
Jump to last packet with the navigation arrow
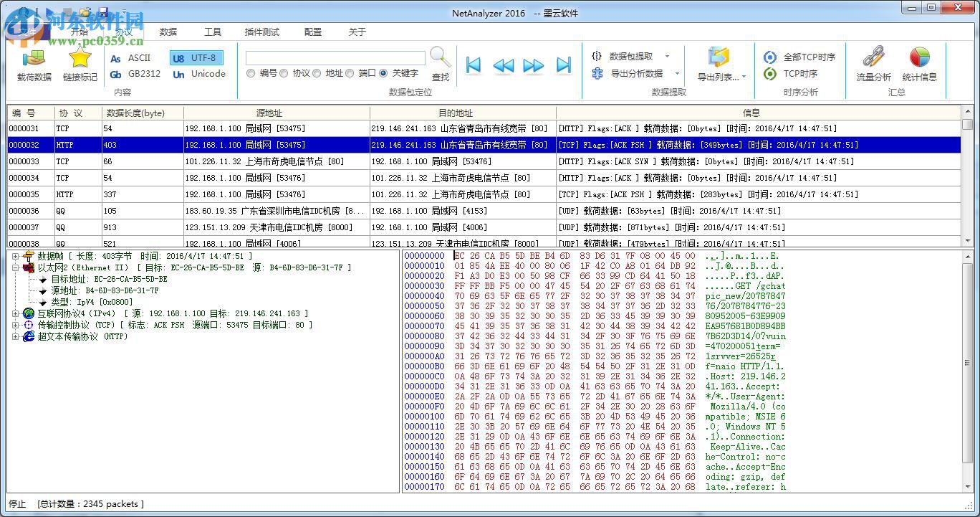click(x=562, y=65)
